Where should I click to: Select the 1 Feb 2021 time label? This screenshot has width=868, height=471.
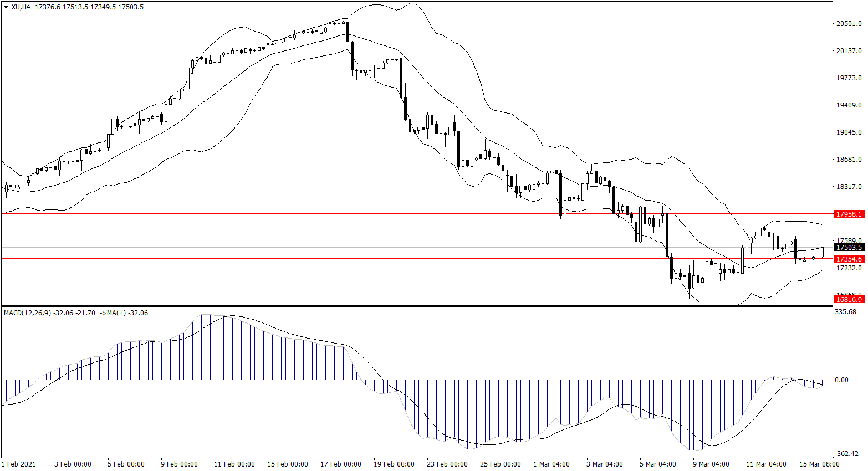pyautogui.click(x=19, y=464)
